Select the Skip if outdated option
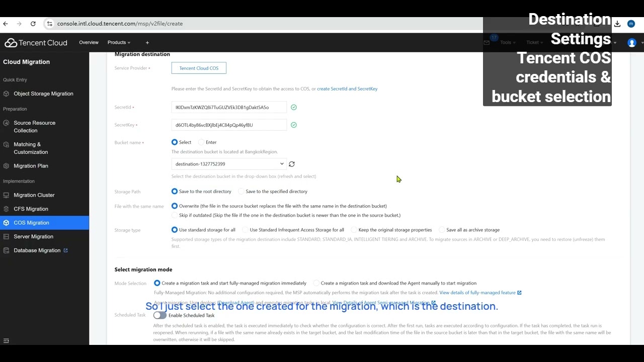 coord(175,215)
